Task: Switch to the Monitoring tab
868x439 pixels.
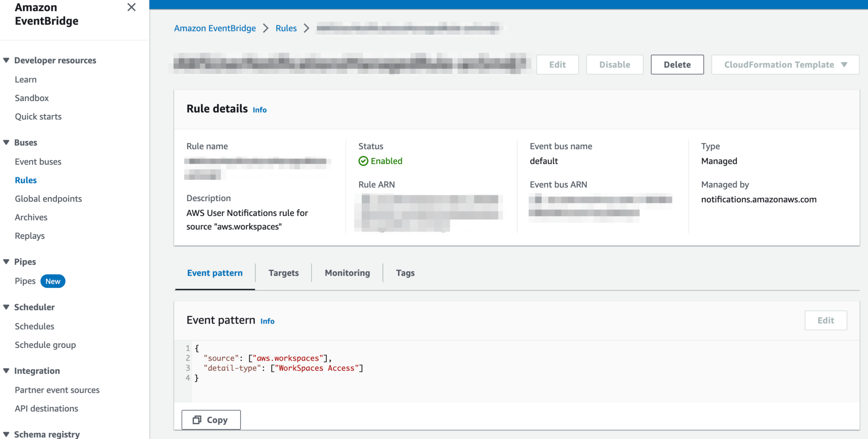Action: tap(347, 273)
